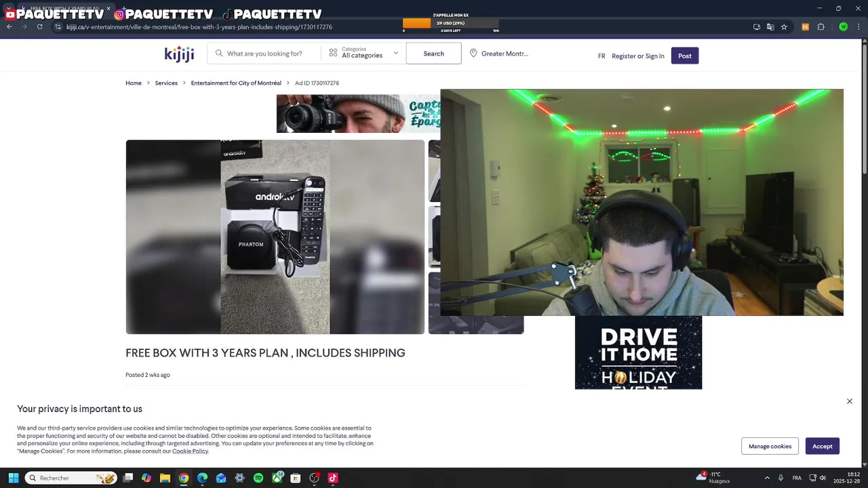
Task: Open Spotify from the taskbar
Action: [x=258, y=478]
